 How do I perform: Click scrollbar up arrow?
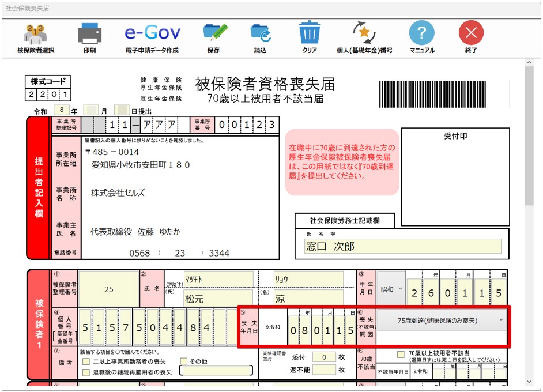529,63
